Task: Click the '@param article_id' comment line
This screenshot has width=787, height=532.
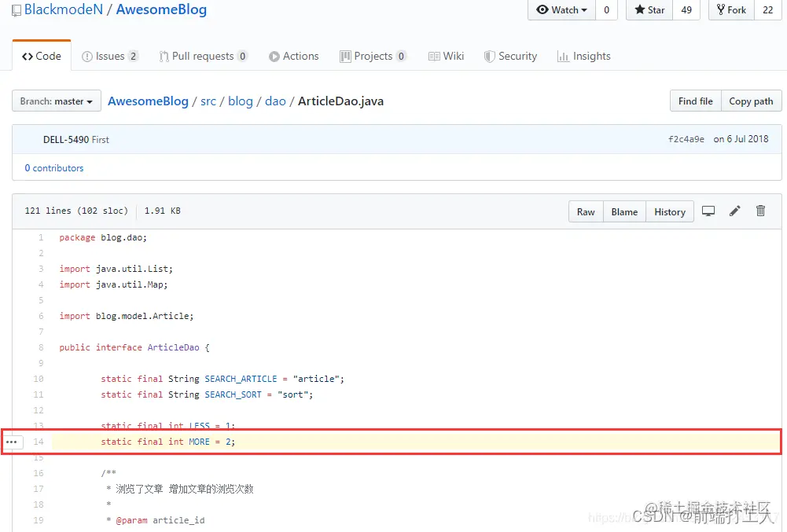Action: [x=156, y=520]
